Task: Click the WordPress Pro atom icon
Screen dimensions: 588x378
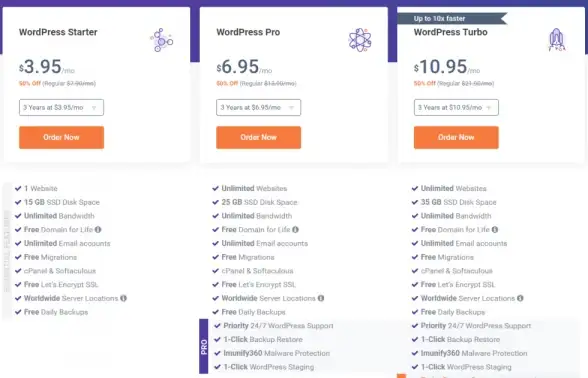Action: (360, 40)
